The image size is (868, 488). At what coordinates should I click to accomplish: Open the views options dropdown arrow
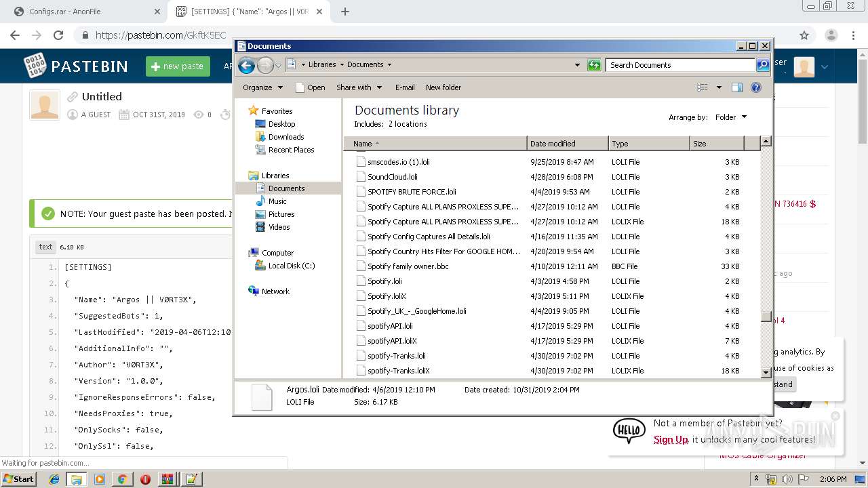point(719,87)
